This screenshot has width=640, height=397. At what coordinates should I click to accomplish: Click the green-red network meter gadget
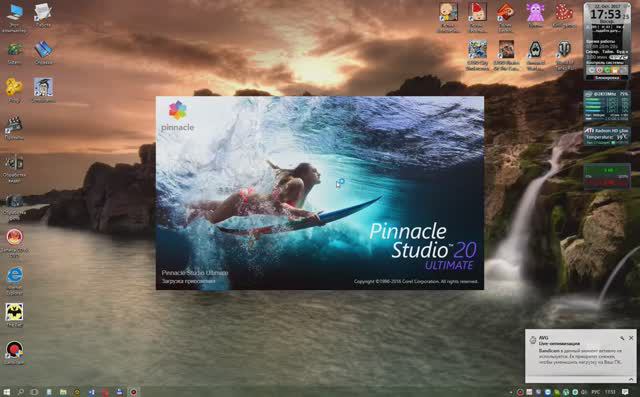607,176
